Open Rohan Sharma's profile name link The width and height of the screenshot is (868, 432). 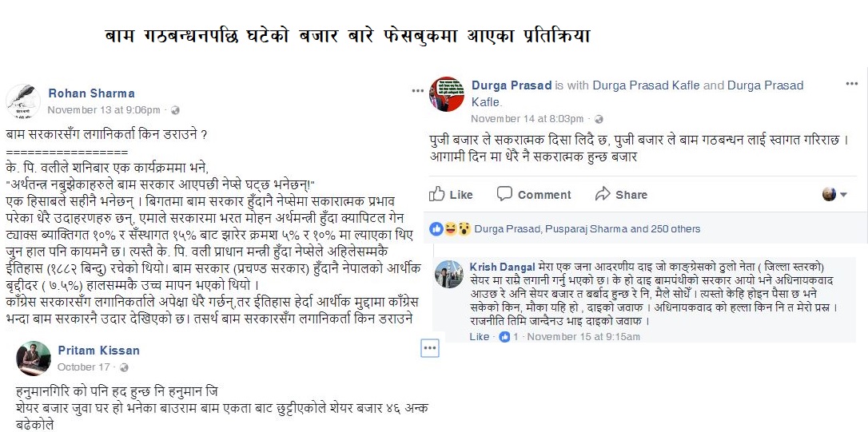coord(91,93)
